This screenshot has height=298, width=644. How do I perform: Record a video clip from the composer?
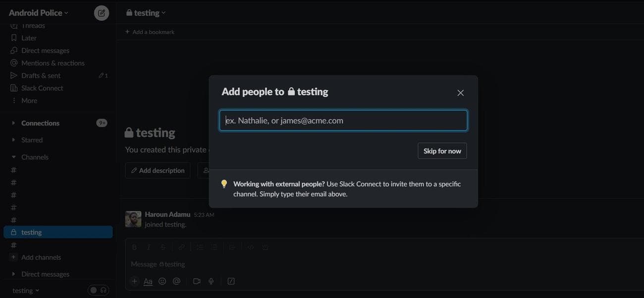(196, 281)
